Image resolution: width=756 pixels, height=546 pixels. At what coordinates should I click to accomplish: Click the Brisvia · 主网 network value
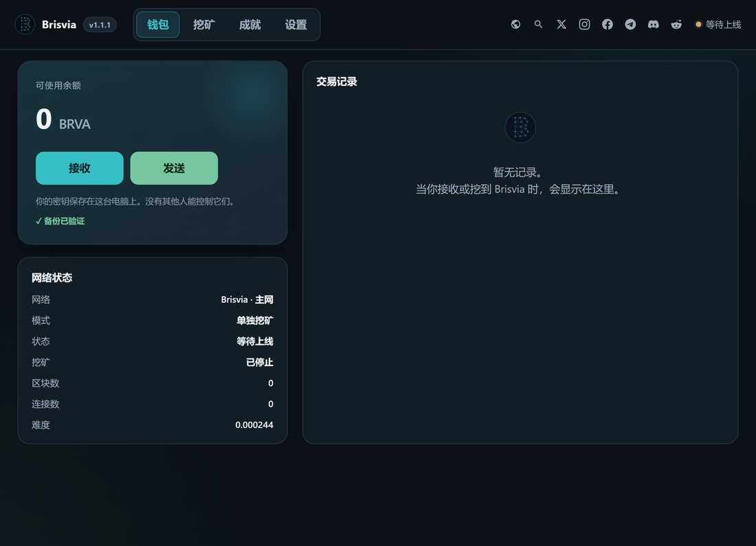coord(247,299)
